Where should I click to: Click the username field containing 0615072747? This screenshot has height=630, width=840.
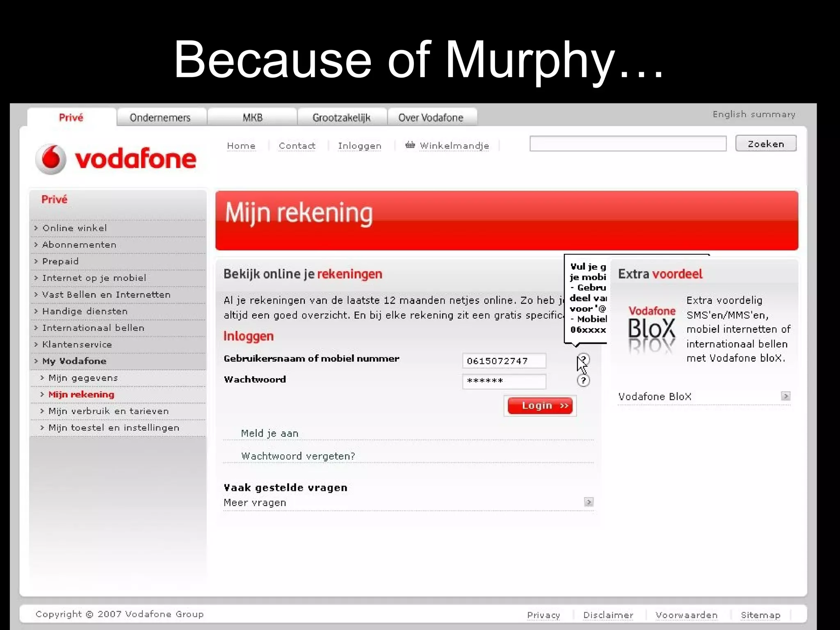pyautogui.click(x=504, y=361)
